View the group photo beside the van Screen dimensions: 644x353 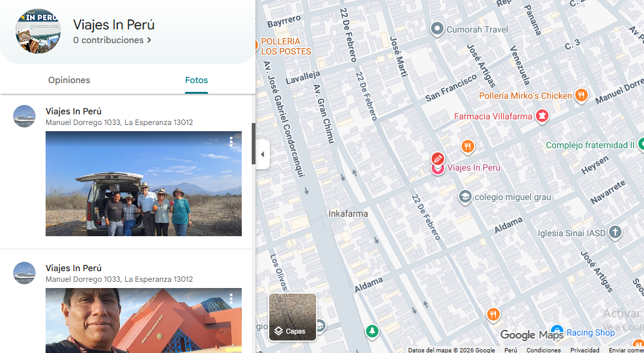tap(143, 184)
